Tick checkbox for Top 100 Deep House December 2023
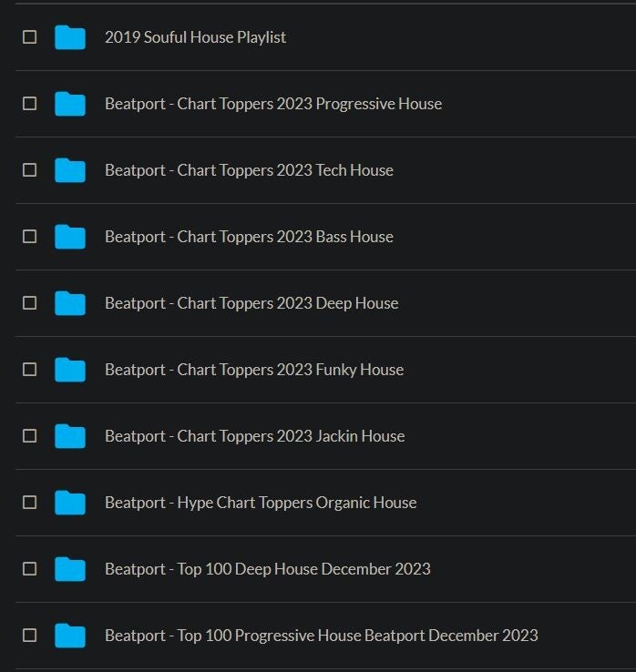The width and height of the screenshot is (636, 672). 29,569
